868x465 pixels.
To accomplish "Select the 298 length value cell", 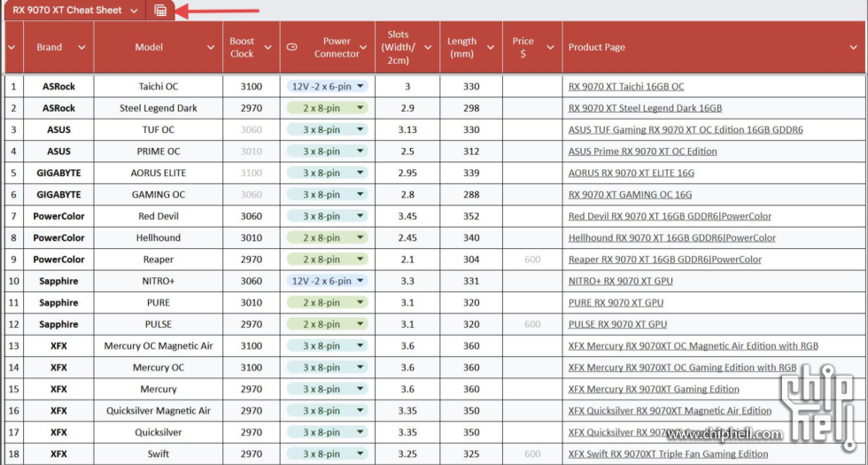I will [x=471, y=108].
